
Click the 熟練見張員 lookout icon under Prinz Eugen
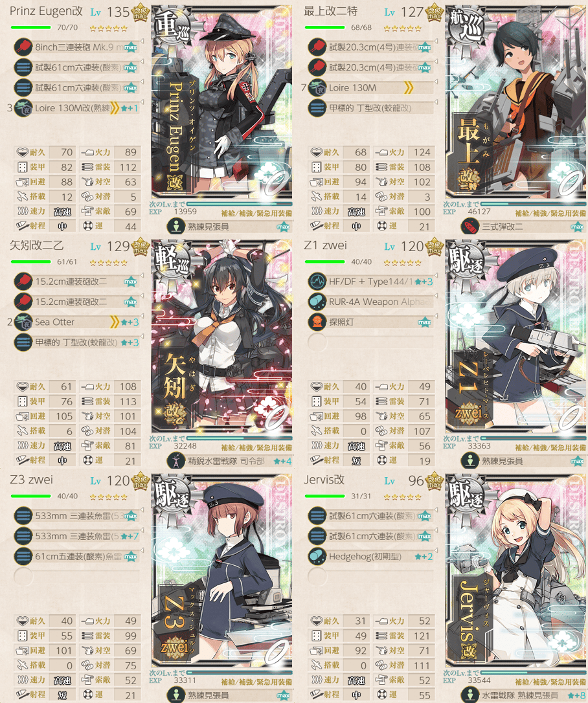click(176, 227)
